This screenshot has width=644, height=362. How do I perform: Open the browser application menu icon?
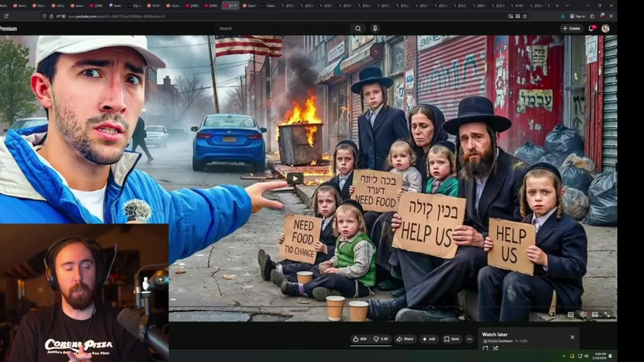pos(611,16)
